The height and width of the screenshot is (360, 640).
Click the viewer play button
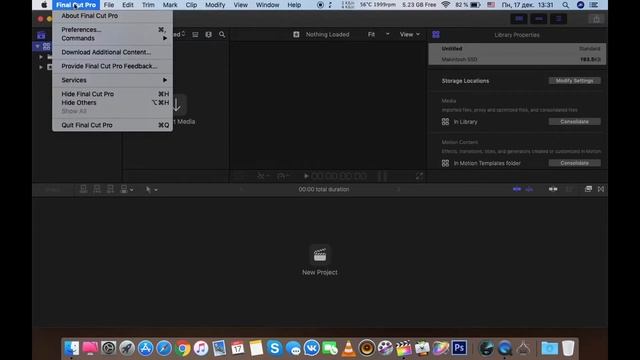tap(306, 176)
